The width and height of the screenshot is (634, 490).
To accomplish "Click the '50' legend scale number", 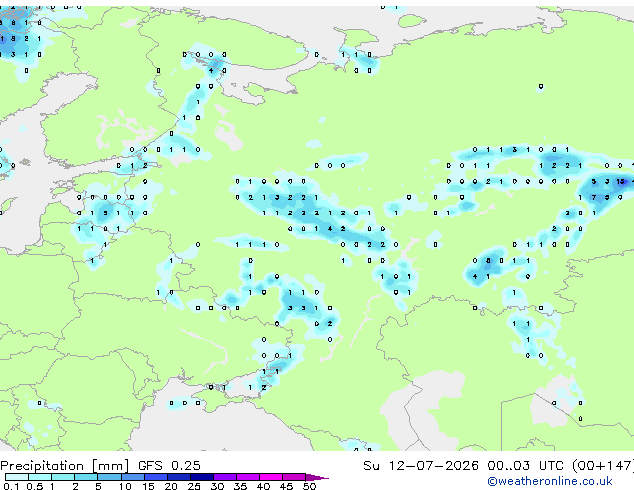I will coord(309,486).
